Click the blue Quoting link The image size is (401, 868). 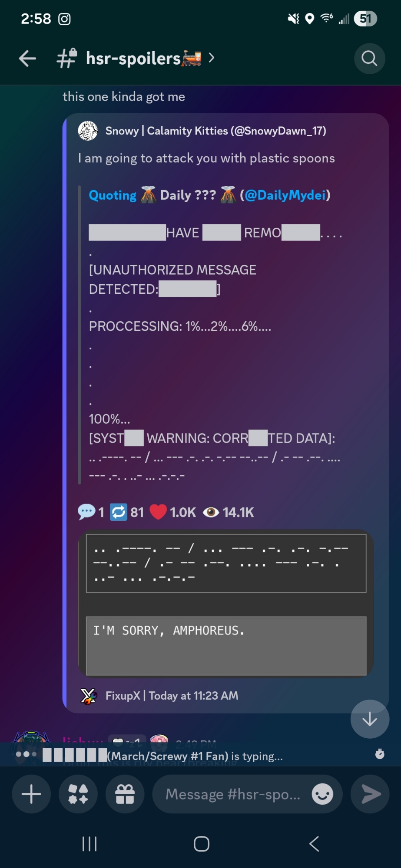point(113,195)
